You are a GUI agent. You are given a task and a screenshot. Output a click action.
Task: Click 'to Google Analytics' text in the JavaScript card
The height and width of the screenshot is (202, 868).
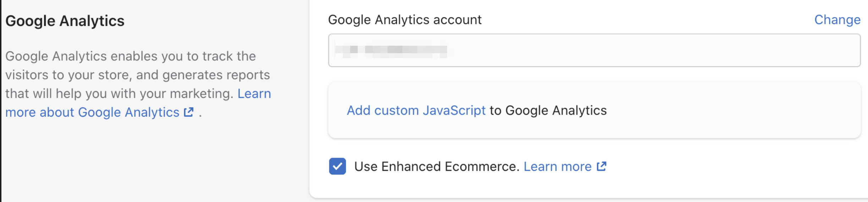pyautogui.click(x=548, y=111)
